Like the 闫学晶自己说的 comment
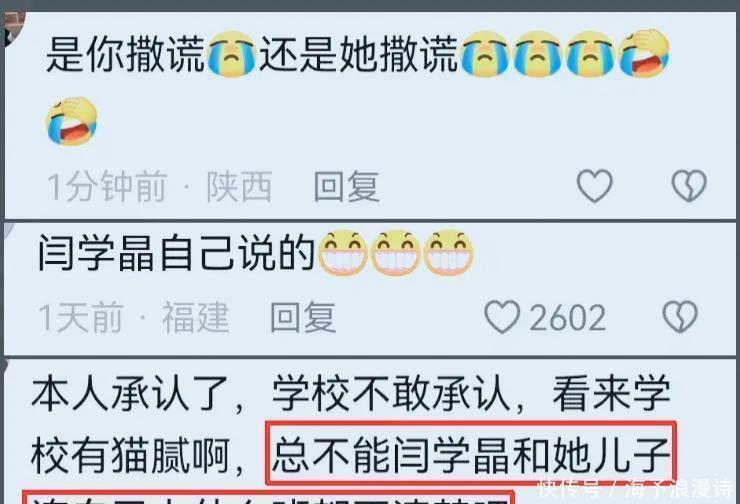Viewport: 740px width, 504px height. (503, 317)
